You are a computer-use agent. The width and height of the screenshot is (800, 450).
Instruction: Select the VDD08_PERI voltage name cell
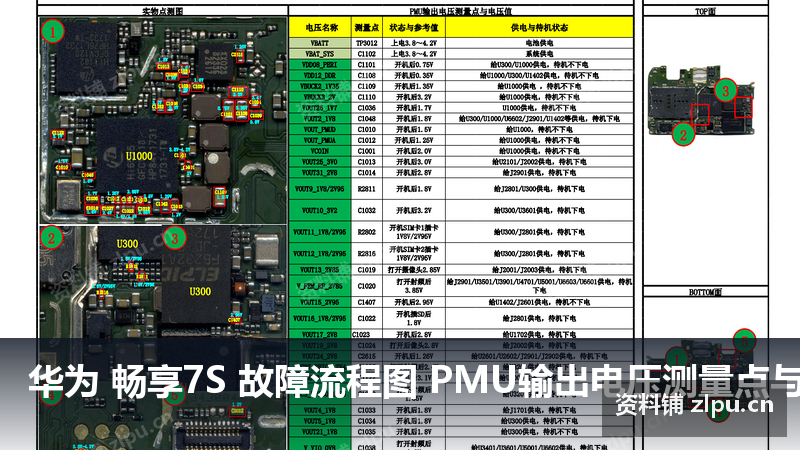(x=320, y=65)
